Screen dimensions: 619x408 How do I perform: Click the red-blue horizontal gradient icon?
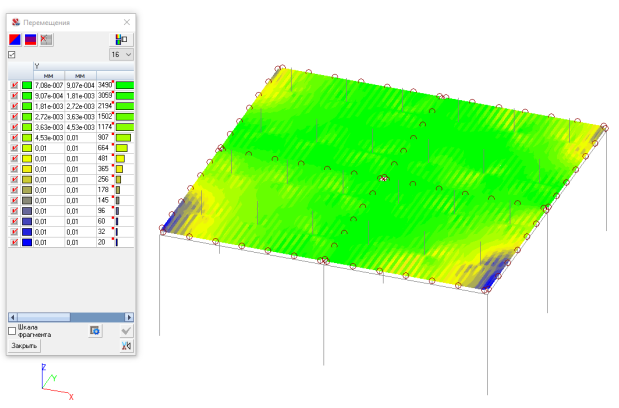coord(30,39)
